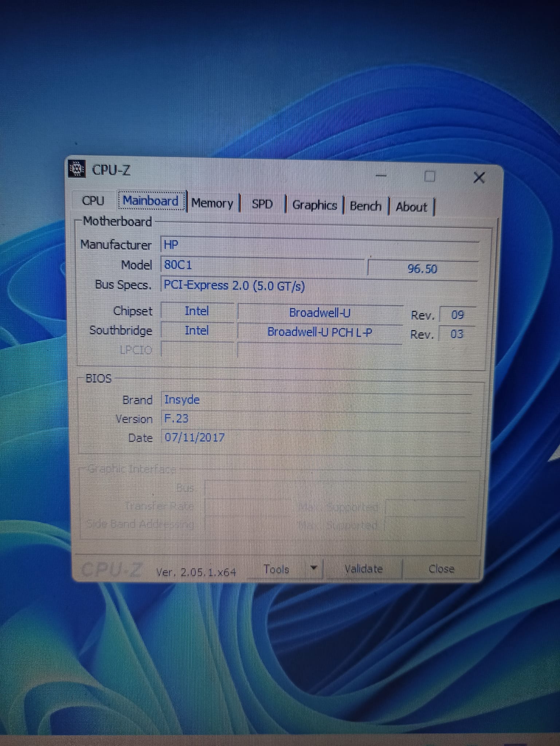Click the Southbridge Rev. 03 value
The image size is (560, 746).
click(x=457, y=334)
